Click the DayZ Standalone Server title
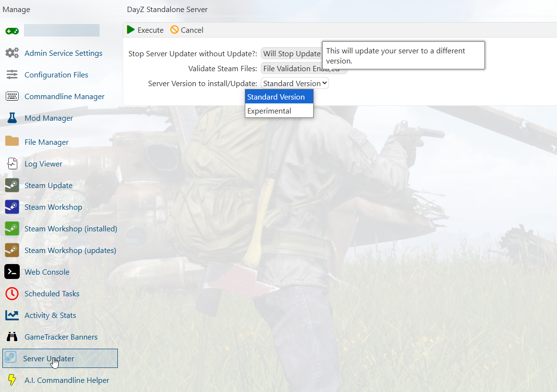This screenshot has height=392, width=557. point(167,10)
